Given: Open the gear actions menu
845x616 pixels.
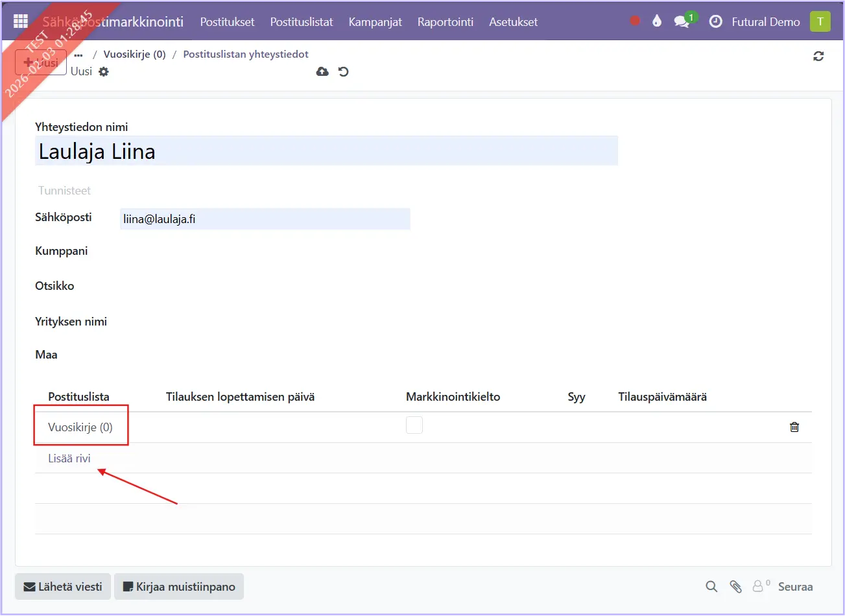Looking at the screenshot, I should coord(104,72).
